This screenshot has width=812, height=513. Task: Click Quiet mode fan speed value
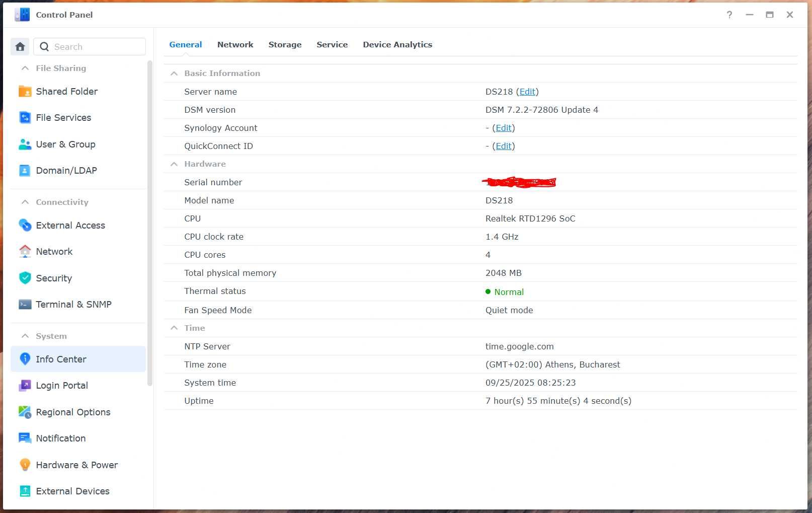click(509, 310)
